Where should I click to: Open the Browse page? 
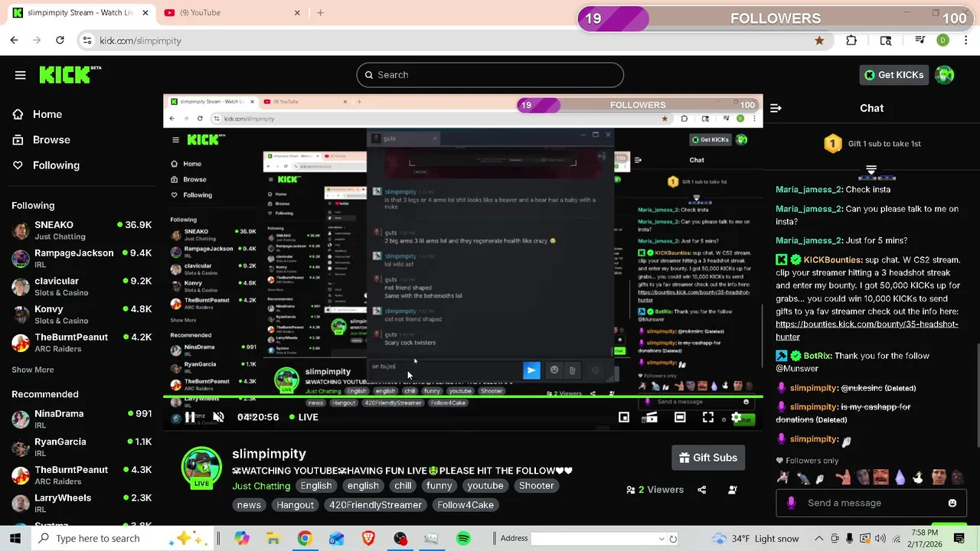(x=41, y=140)
